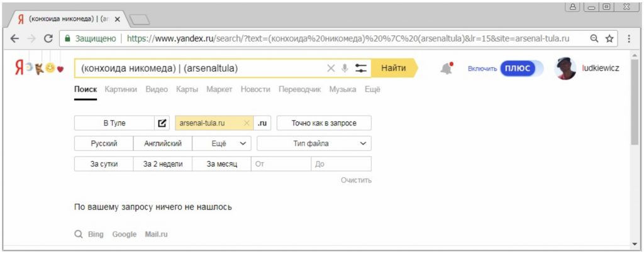Toggle advanced search filters icon
Image resolution: width=644 pixels, height=254 pixels.
360,69
